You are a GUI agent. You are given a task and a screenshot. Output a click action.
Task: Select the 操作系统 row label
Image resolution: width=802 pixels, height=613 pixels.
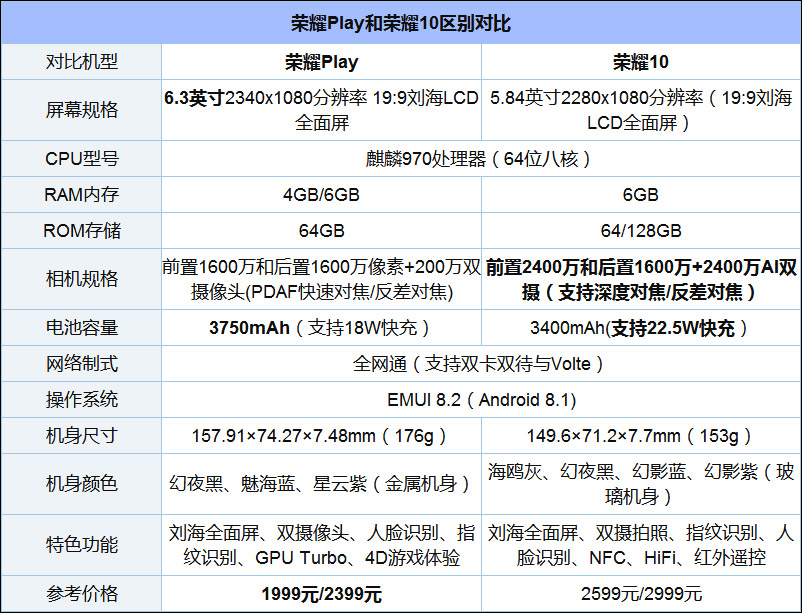tap(82, 400)
